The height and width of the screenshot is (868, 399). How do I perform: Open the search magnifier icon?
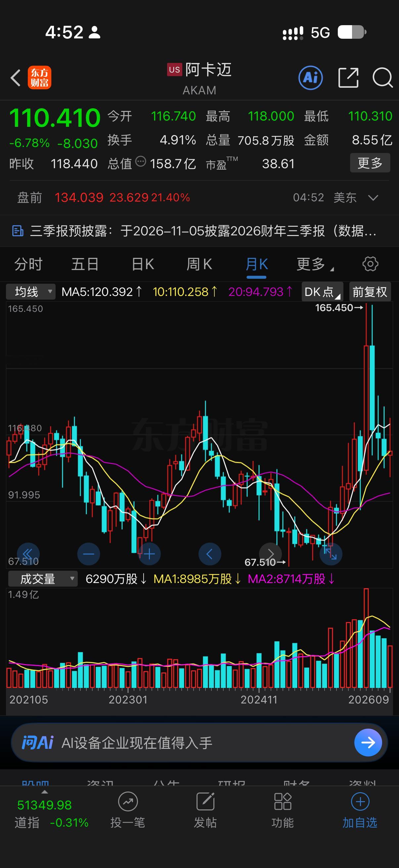click(382, 78)
